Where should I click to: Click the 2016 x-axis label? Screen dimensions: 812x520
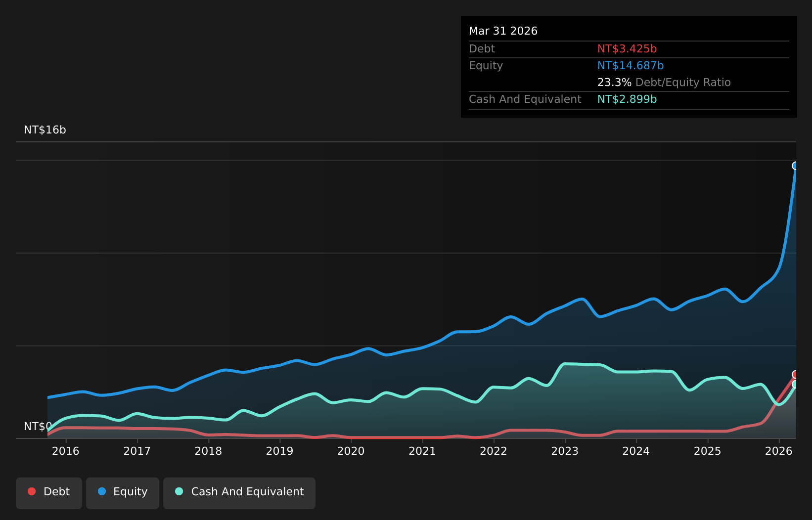[x=66, y=451]
